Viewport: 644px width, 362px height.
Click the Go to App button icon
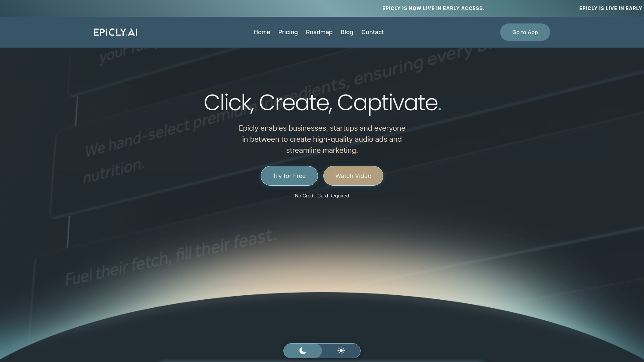pos(525,32)
